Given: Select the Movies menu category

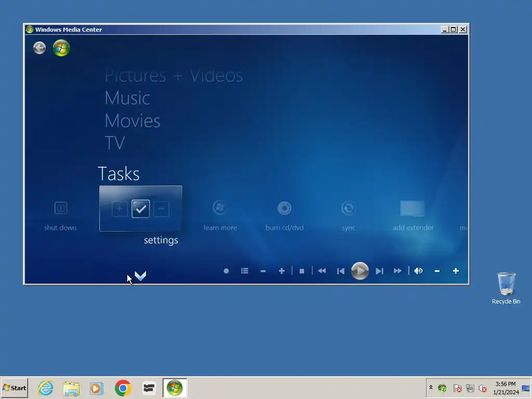Looking at the screenshot, I should 132,121.
